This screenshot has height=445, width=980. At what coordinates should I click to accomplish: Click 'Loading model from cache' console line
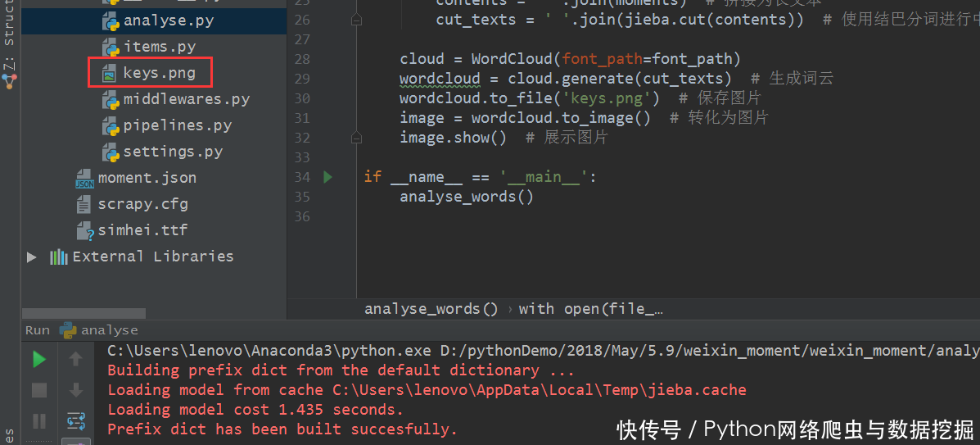(x=427, y=390)
